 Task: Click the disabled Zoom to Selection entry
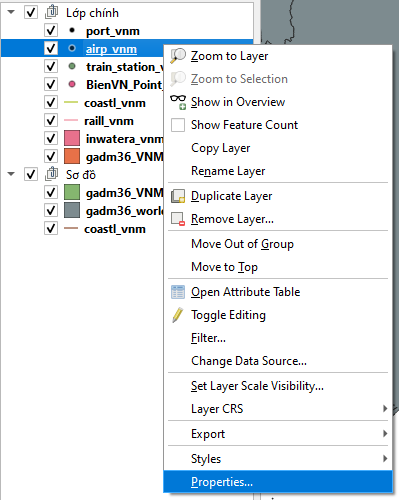[278, 79]
